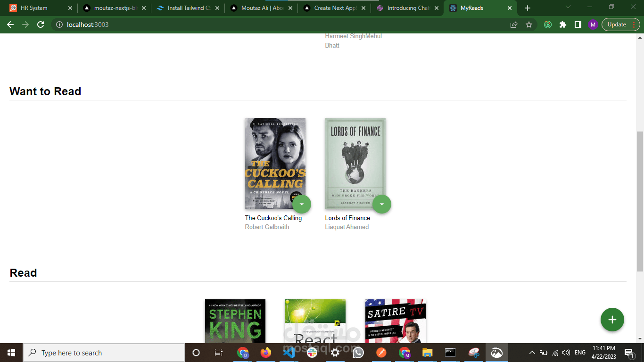Go back to previous page

point(10,25)
